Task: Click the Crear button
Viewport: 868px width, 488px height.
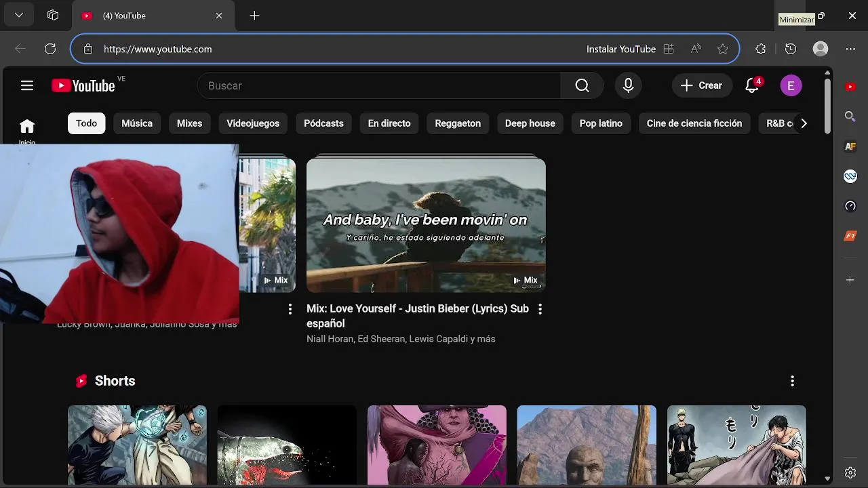Action: pos(702,85)
